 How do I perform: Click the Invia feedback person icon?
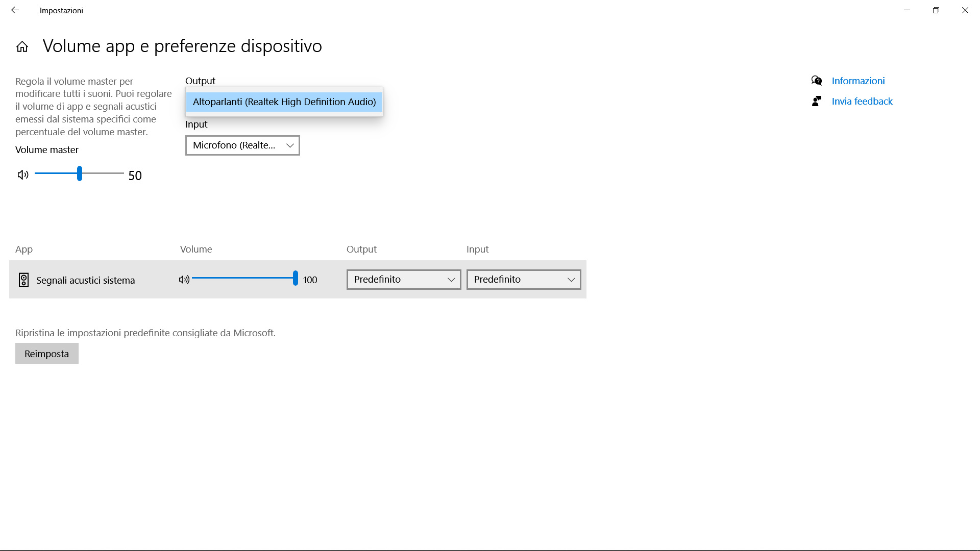(x=817, y=101)
